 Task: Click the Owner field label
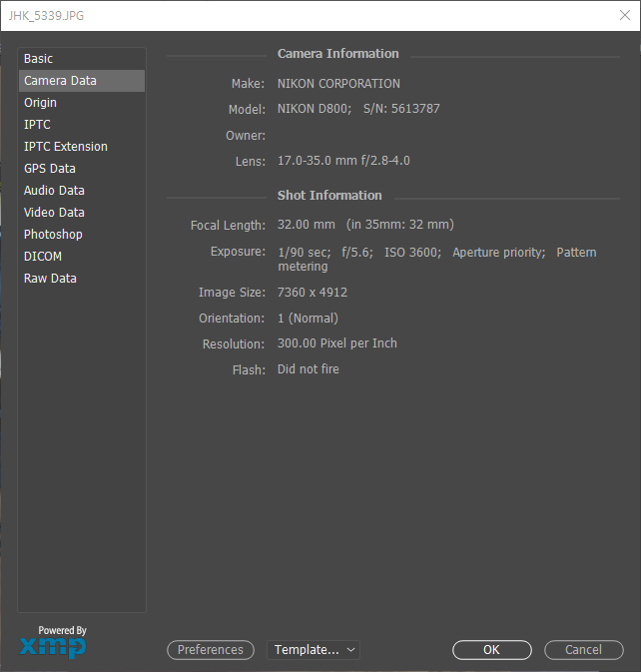[245, 136]
